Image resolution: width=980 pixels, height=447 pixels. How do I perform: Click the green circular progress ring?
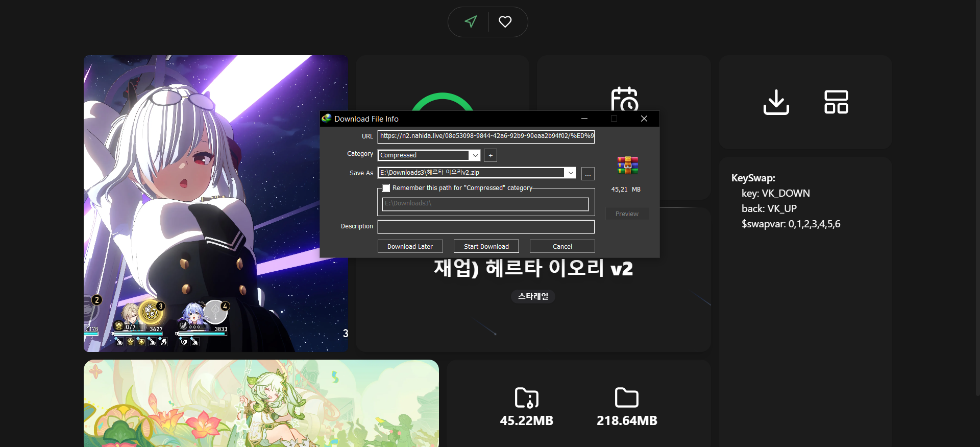(x=443, y=101)
